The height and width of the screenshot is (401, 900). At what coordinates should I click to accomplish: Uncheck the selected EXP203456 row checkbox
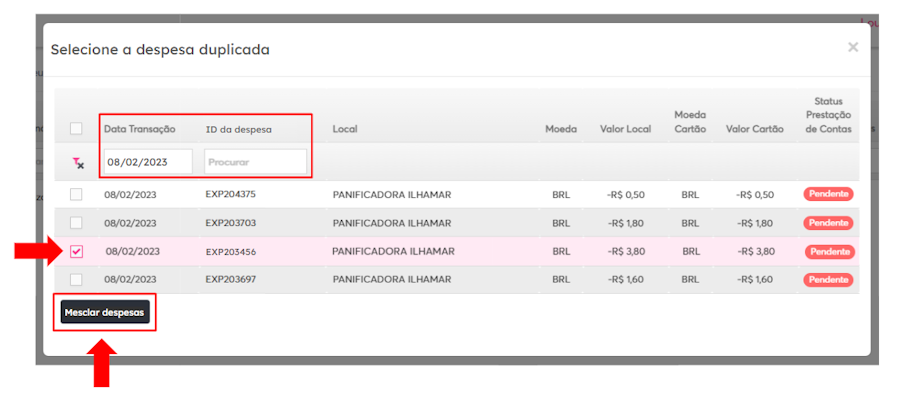(x=77, y=252)
